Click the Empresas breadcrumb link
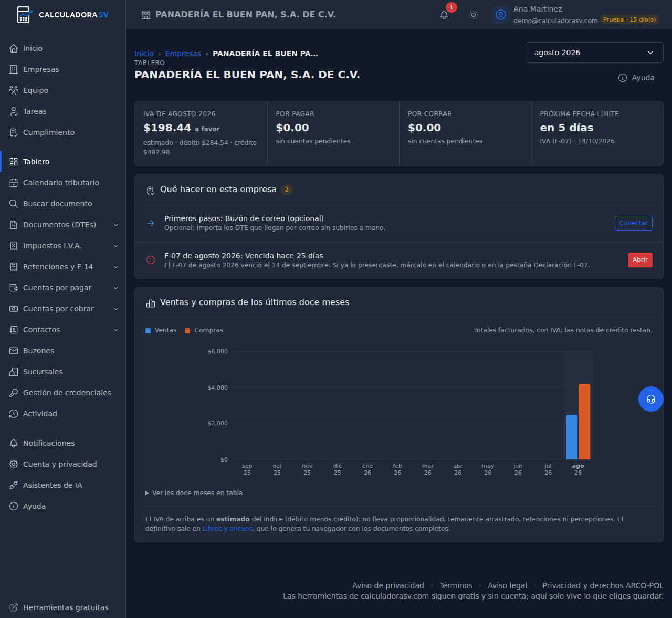 tap(183, 54)
